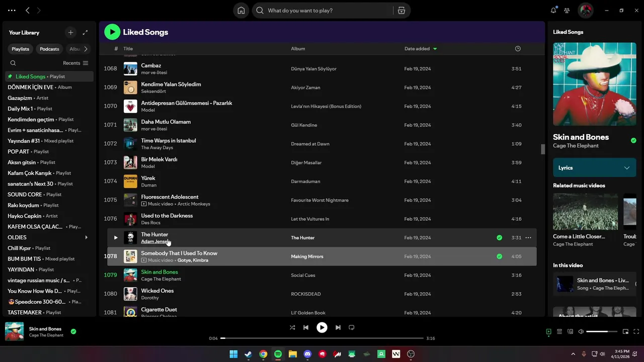Open the Queue icon
This screenshot has width=644, height=362.
point(559,332)
